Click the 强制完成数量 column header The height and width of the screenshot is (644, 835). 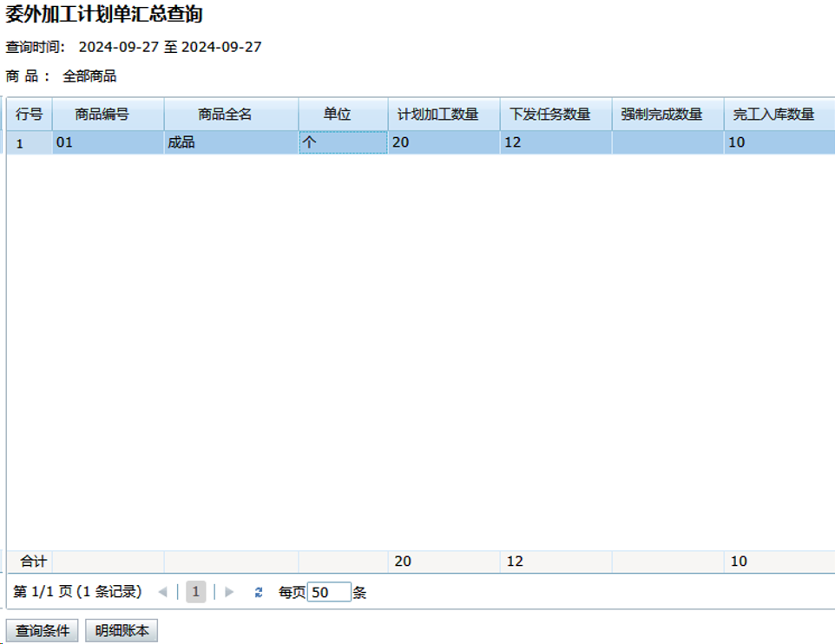coord(667,115)
